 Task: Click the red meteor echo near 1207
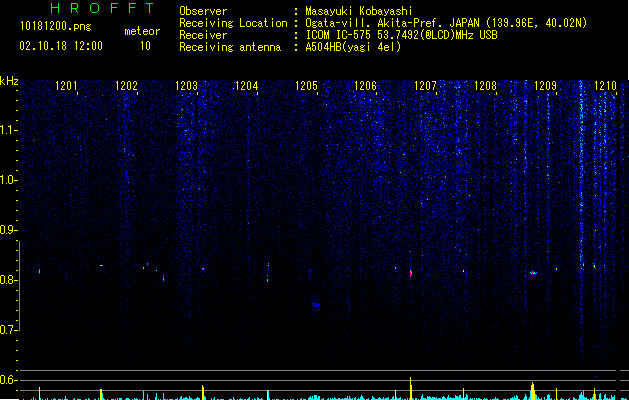(x=411, y=274)
